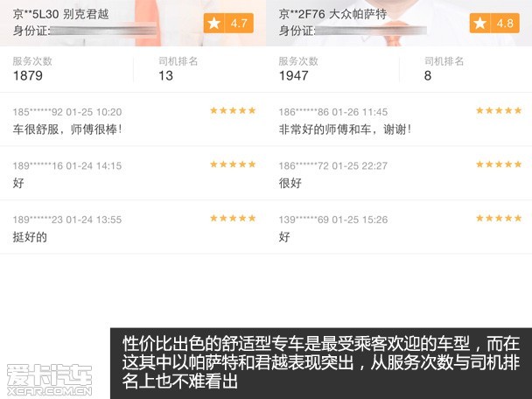532x399 pixels.
Task: Click stars beside the 挺好的 review
Action: (x=233, y=218)
